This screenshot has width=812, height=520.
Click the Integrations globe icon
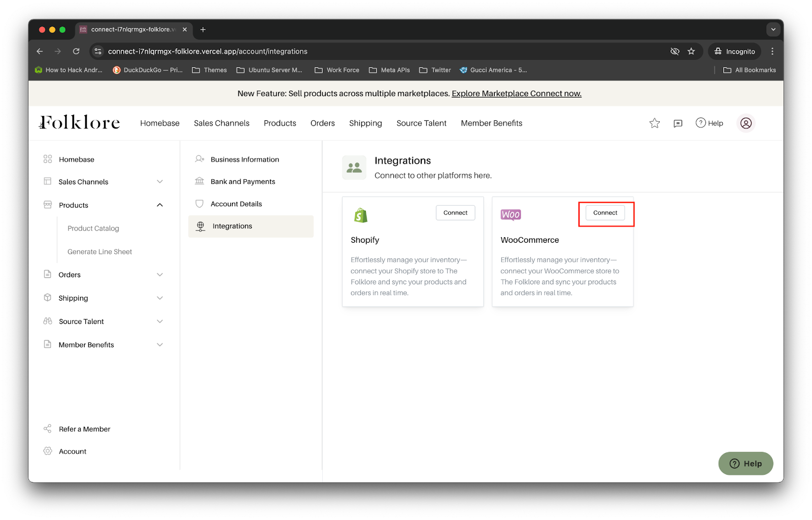click(x=200, y=226)
